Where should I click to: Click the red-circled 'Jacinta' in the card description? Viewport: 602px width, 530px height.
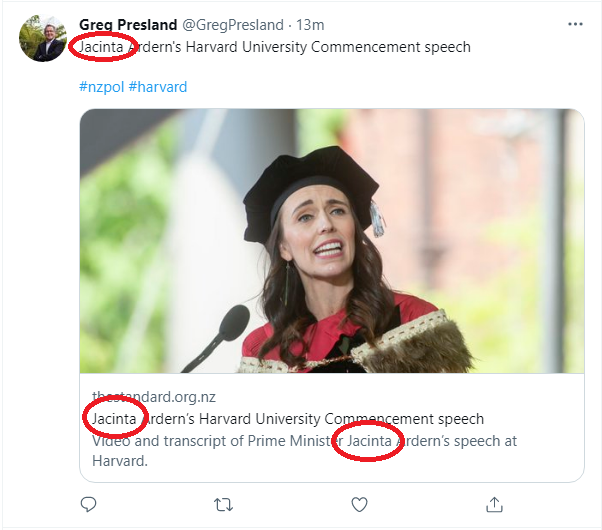[366, 441]
